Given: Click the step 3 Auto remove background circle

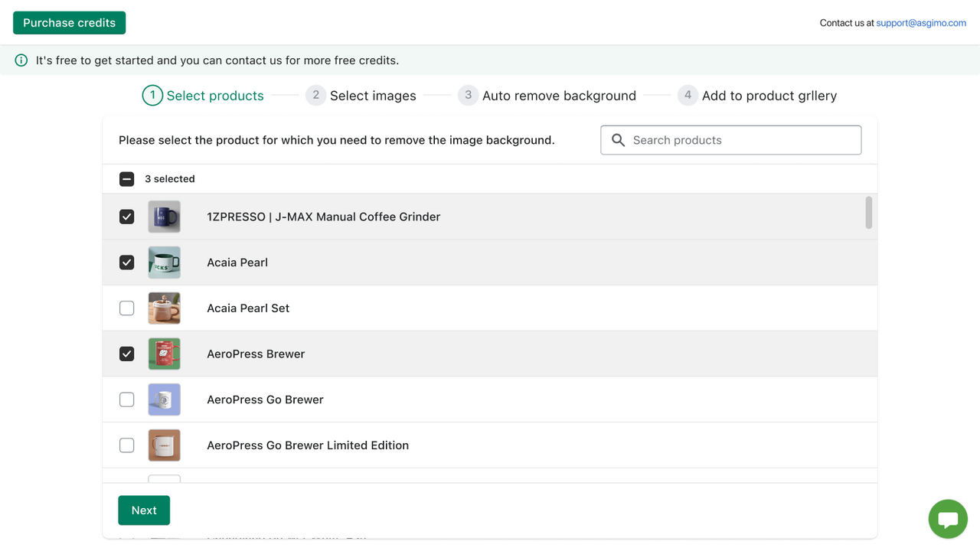Looking at the screenshot, I should click(x=469, y=94).
